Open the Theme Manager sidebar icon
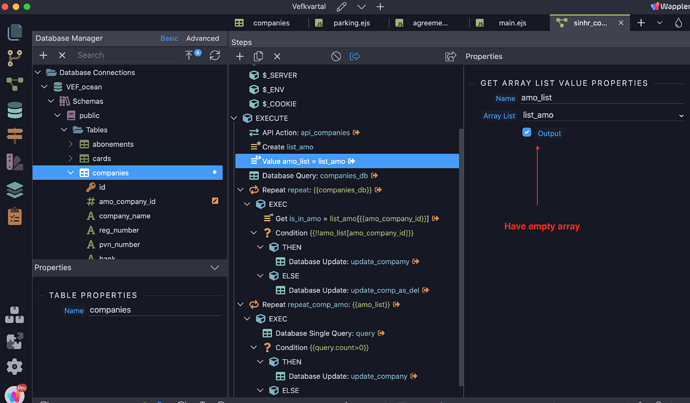This screenshot has width=690, height=403. point(15,162)
